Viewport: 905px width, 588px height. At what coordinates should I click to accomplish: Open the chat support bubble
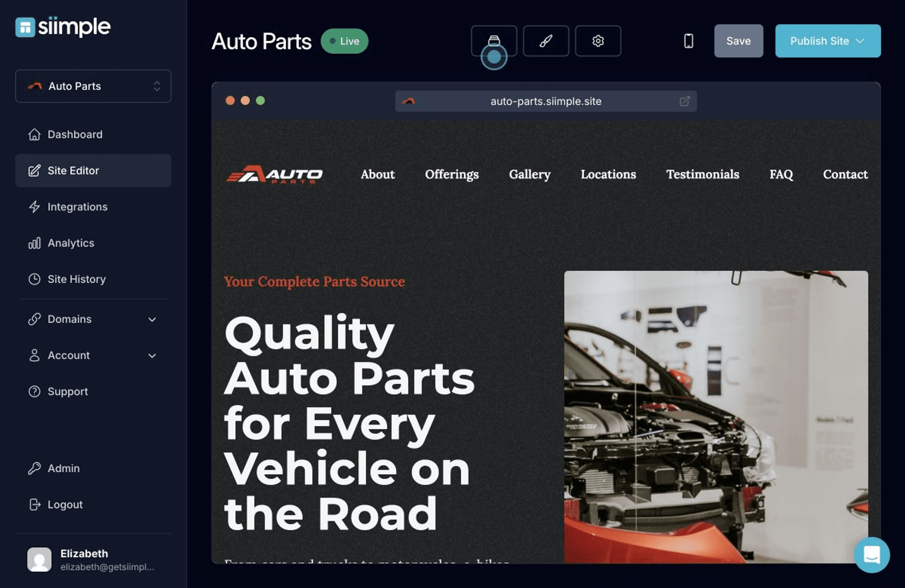[871, 554]
